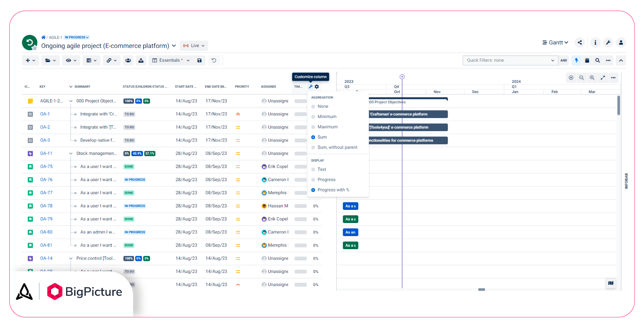Collapse all via Summary header chevron
The image size is (644, 328).
coord(71,87)
